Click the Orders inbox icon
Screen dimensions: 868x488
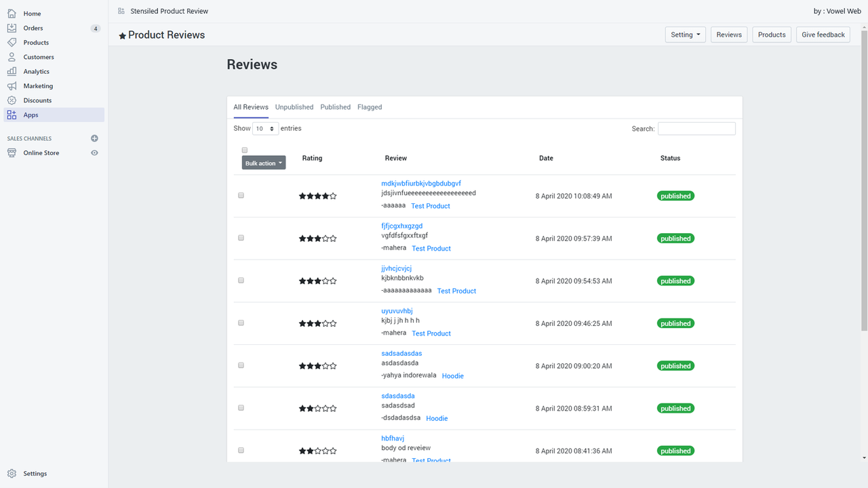[x=12, y=28]
